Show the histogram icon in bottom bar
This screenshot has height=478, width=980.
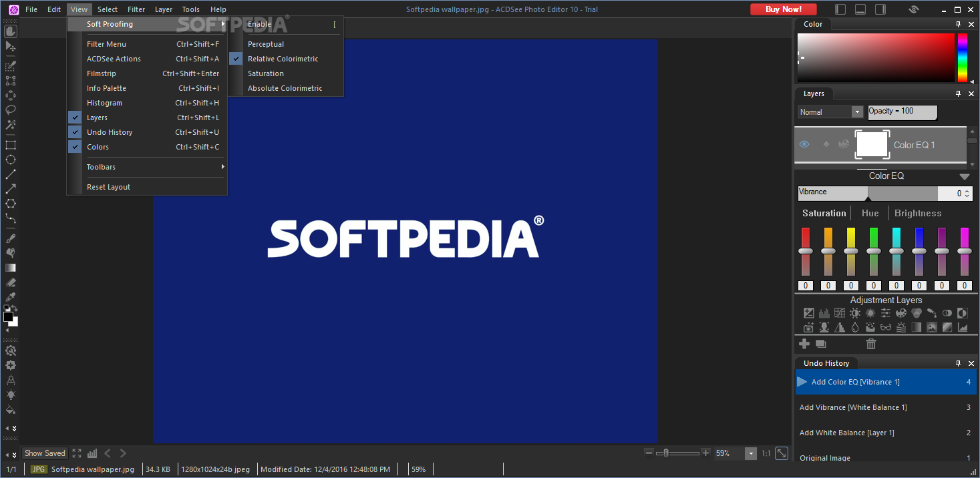point(92,453)
